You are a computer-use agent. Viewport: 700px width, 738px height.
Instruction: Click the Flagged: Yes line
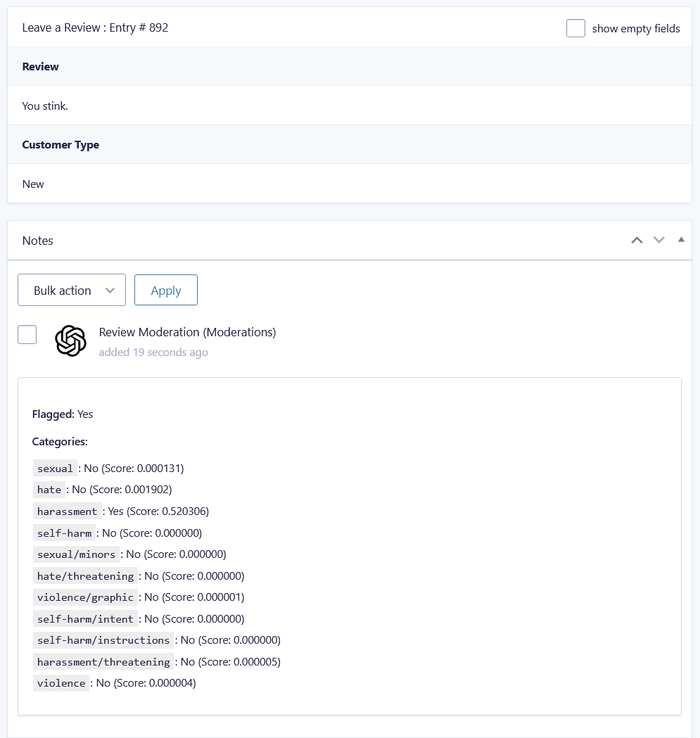click(63, 414)
